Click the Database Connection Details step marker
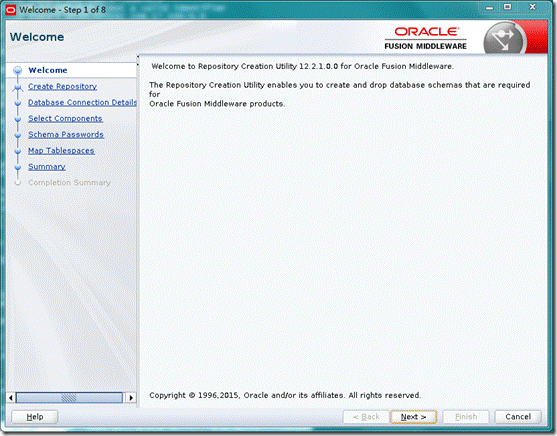 [x=17, y=103]
